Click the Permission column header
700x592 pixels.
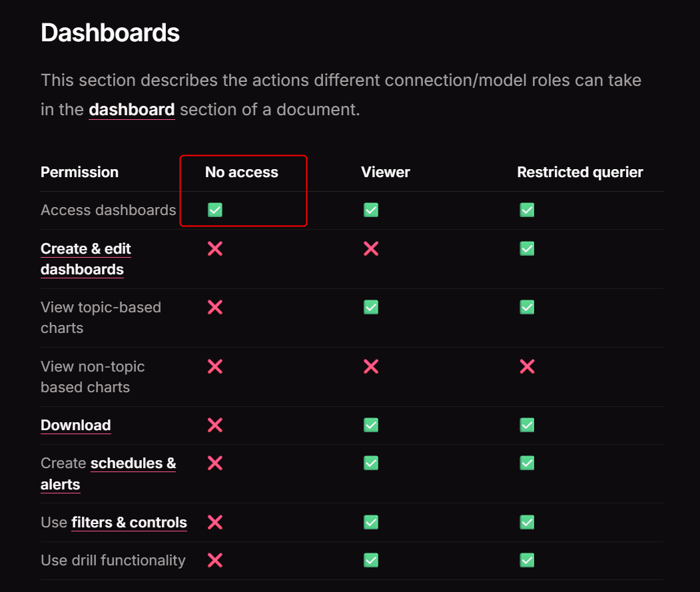pos(79,172)
